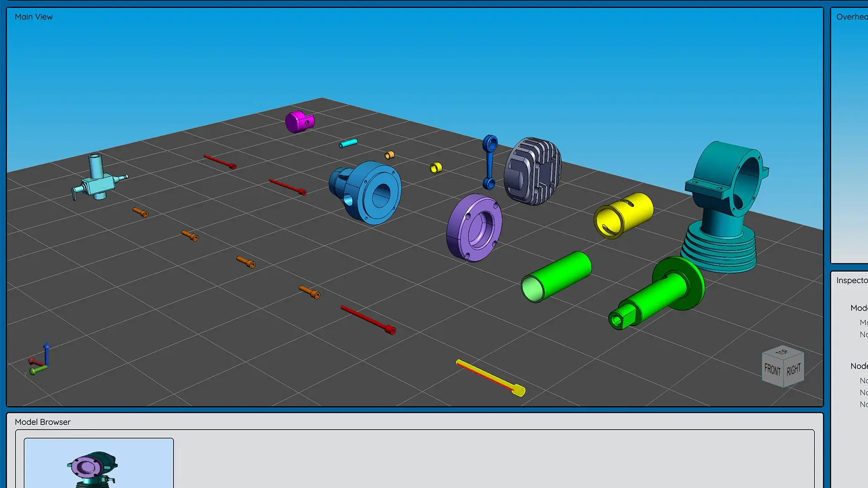Select the blue Z axis on the orientation gizmo
The height and width of the screenshot is (488, 868).
click(x=46, y=349)
